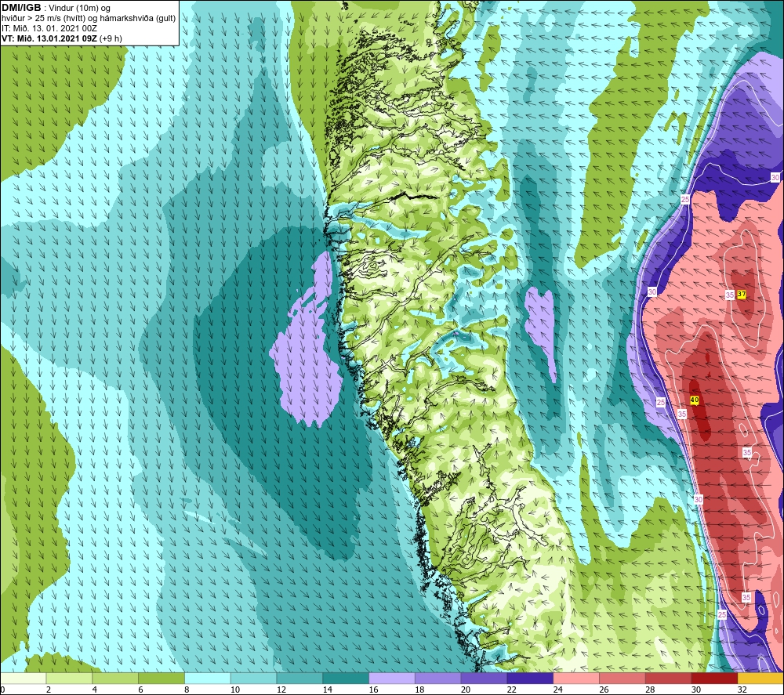
Task: Select the 20–22 m/s purple swatch
Action: click(484, 679)
